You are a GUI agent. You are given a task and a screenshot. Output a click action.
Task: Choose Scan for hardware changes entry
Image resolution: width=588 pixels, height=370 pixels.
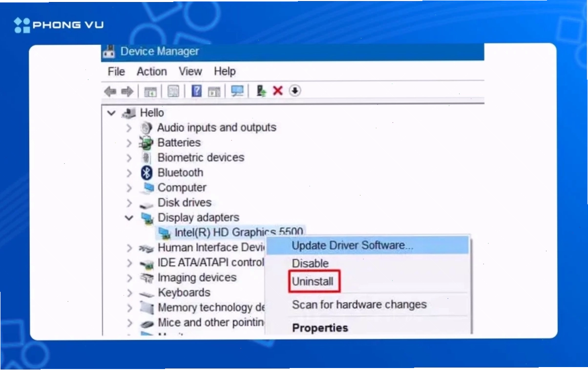point(359,305)
